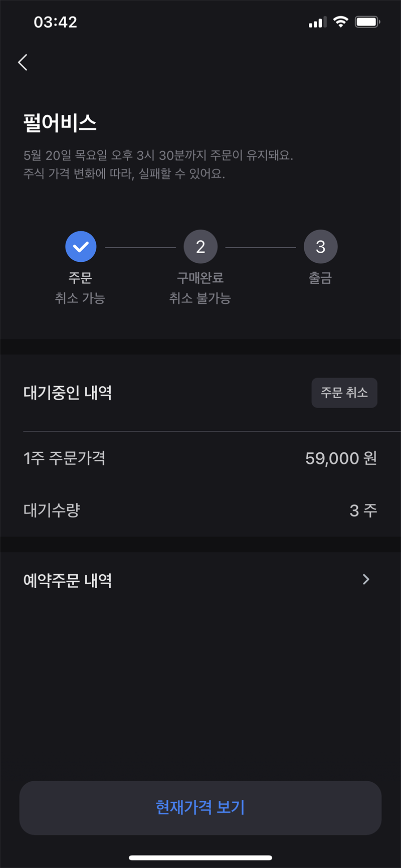
Task: Tap the back arrow icon
Action: coord(23,62)
